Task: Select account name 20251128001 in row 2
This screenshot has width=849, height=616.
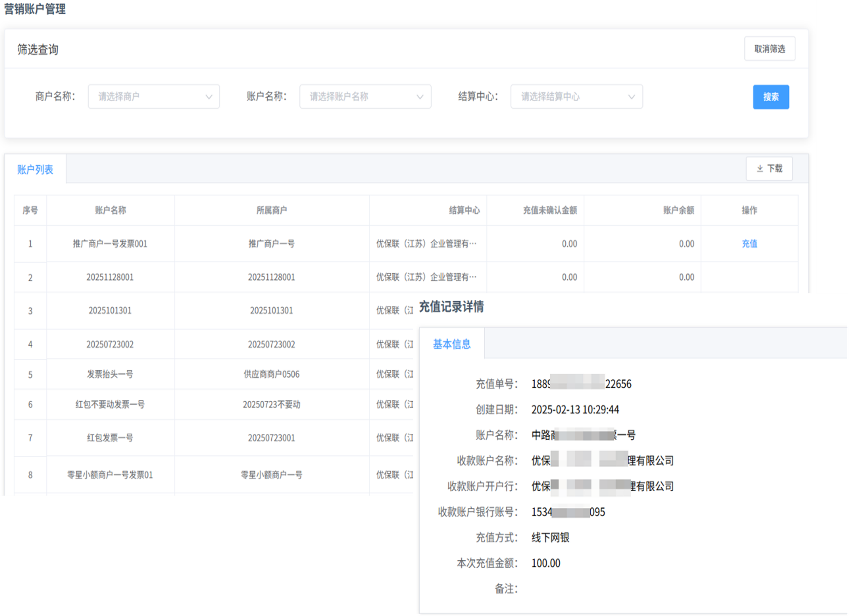Action: point(110,277)
